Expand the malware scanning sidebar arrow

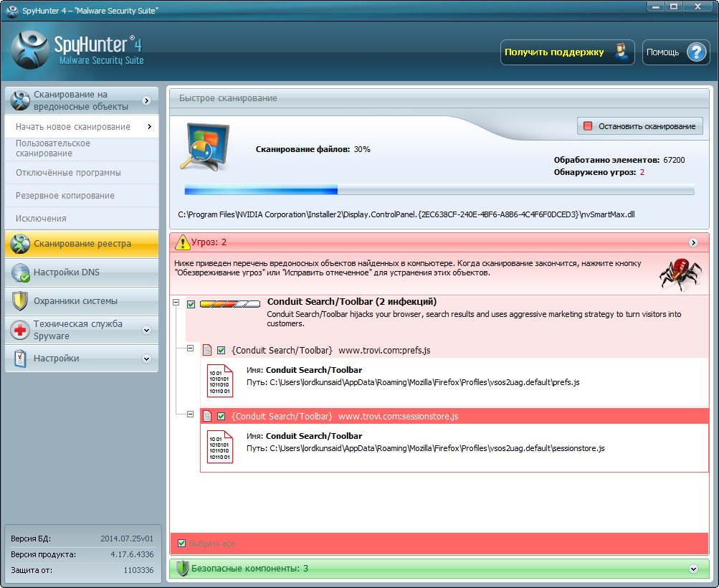147,100
